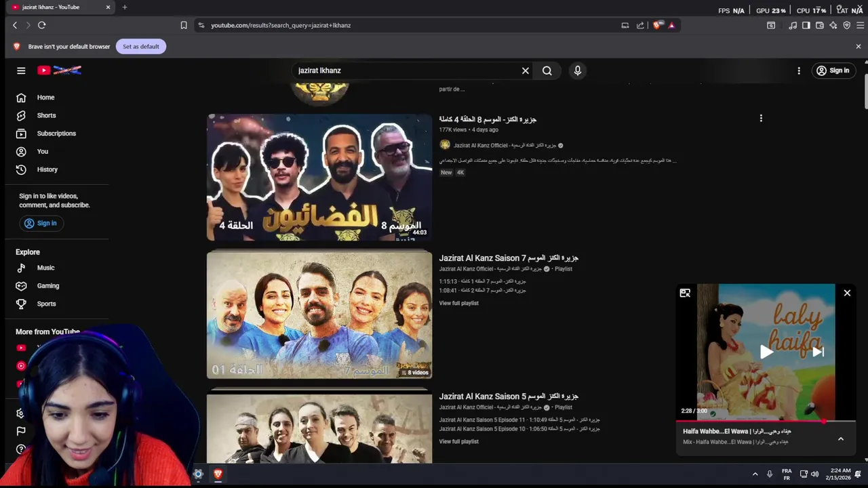Open Brave playlist music-note icon

pos(793,25)
